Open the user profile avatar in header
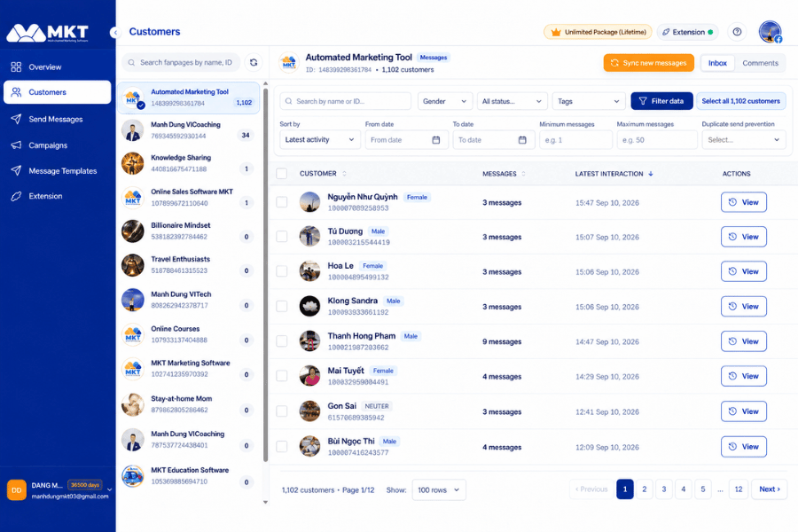Screen dimensions: 798x532 click(x=770, y=32)
